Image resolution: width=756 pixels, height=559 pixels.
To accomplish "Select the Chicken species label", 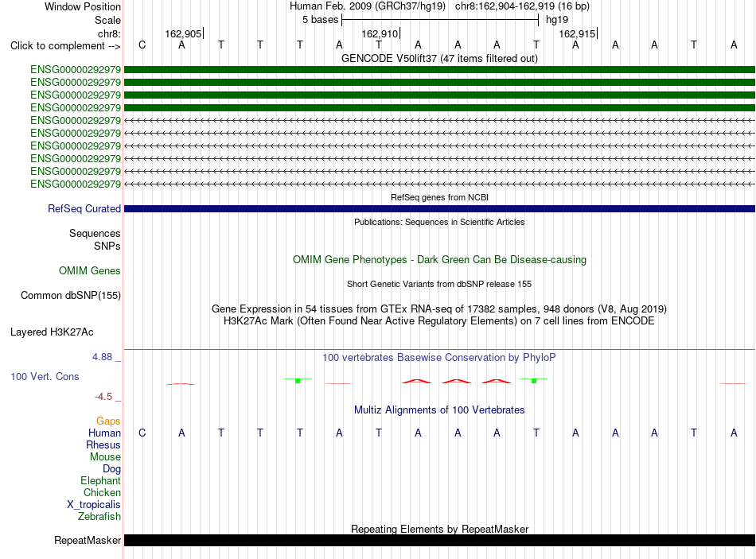I will click(102, 492).
